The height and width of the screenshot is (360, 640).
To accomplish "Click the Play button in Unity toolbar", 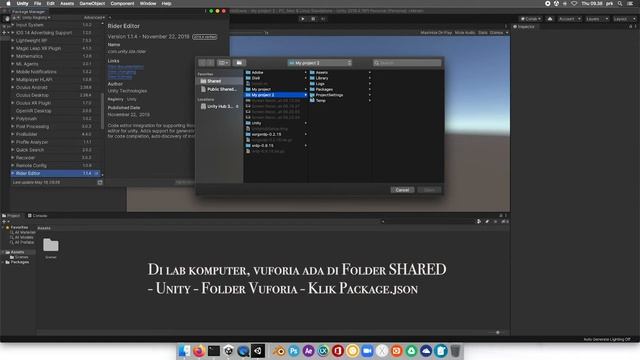I will click(x=302, y=19).
